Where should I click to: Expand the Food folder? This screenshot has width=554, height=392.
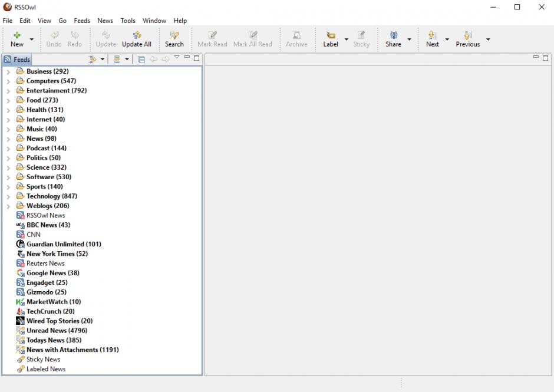pyautogui.click(x=8, y=100)
